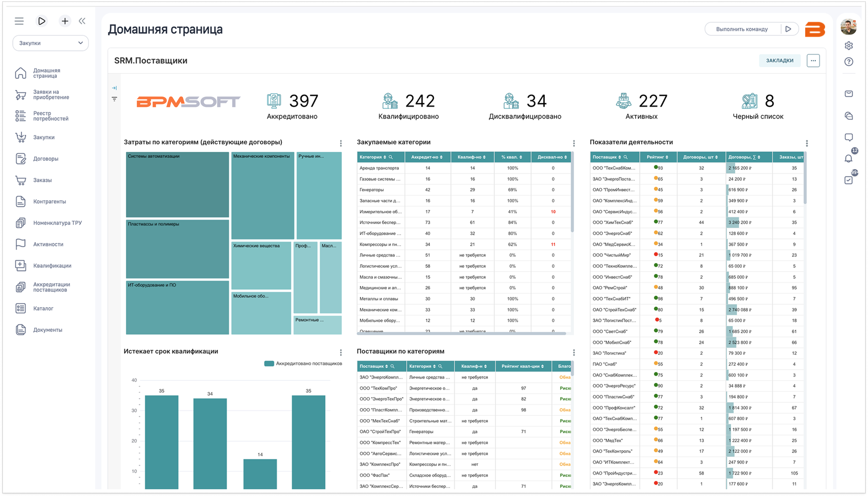The height and width of the screenshot is (497, 868).
Task: Click the Квалификации icon
Action: click(x=20, y=265)
